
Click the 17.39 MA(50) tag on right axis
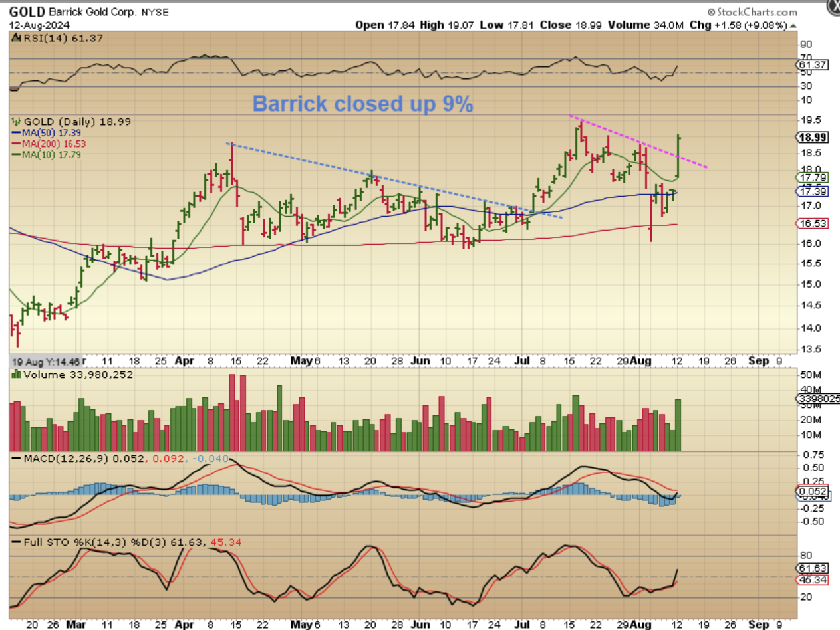[813, 191]
